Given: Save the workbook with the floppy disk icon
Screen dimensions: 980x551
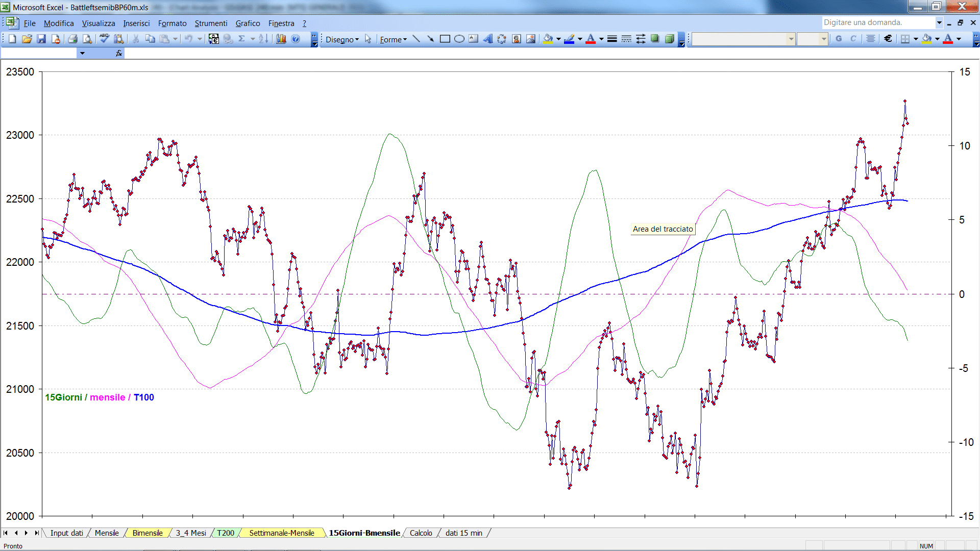Looking at the screenshot, I should (x=41, y=39).
